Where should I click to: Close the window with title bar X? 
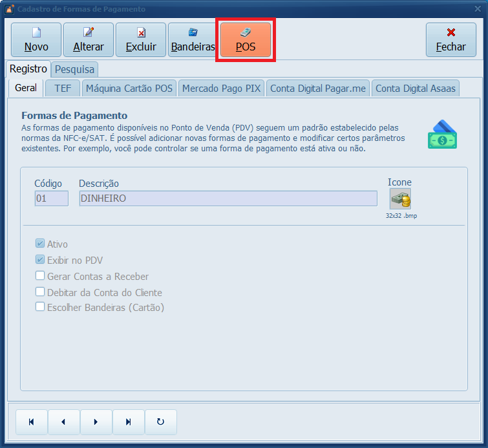pos(478,9)
